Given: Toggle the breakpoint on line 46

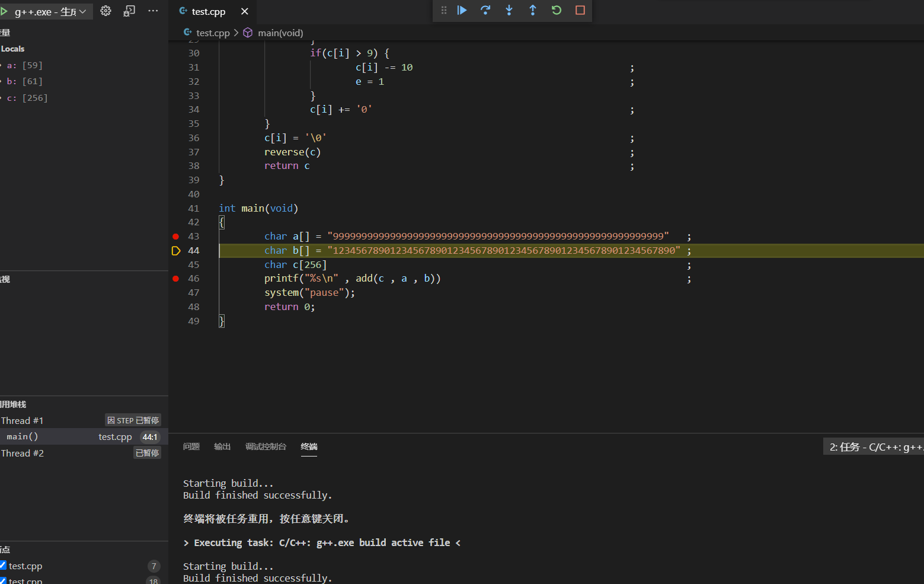Looking at the screenshot, I should (x=175, y=279).
